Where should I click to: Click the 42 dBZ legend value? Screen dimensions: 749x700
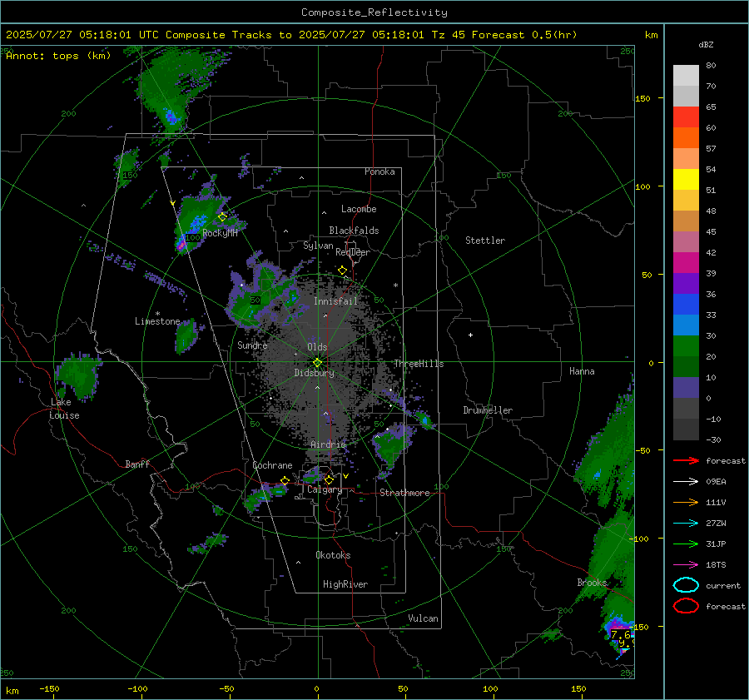[712, 253]
